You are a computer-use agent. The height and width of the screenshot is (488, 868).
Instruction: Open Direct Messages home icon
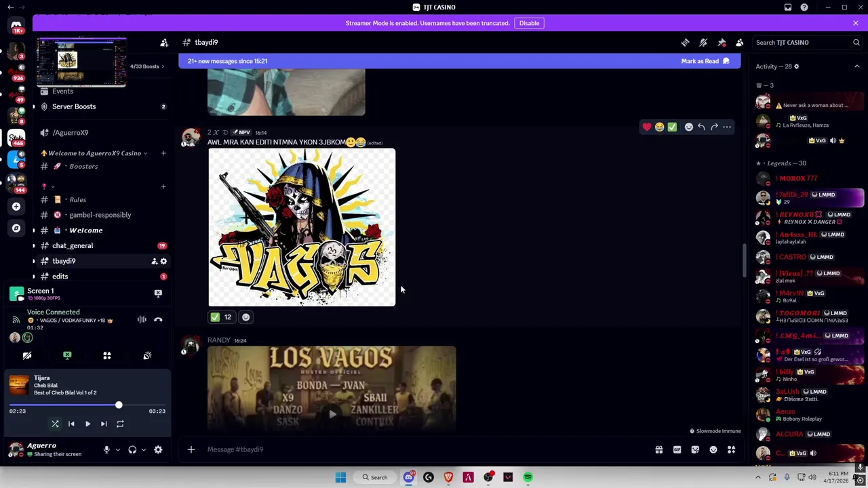click(16, 26)
